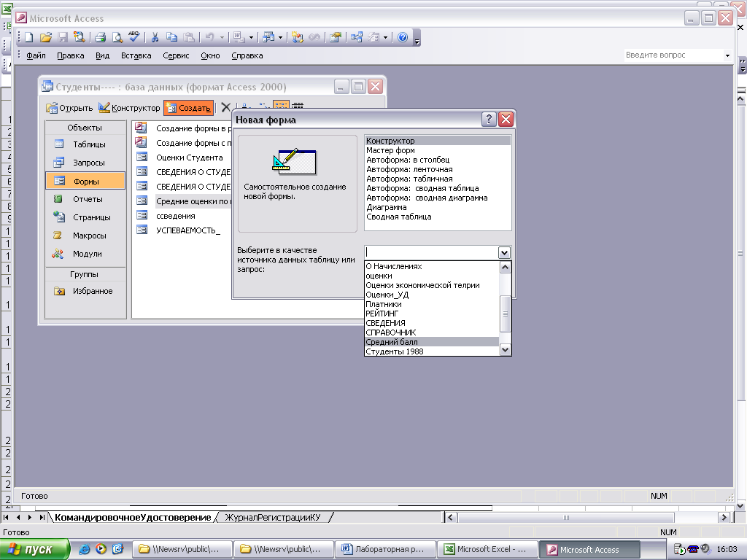Click the Properties toolbar icon
Screen dimensions: 747x560
[x=336, y=37]
